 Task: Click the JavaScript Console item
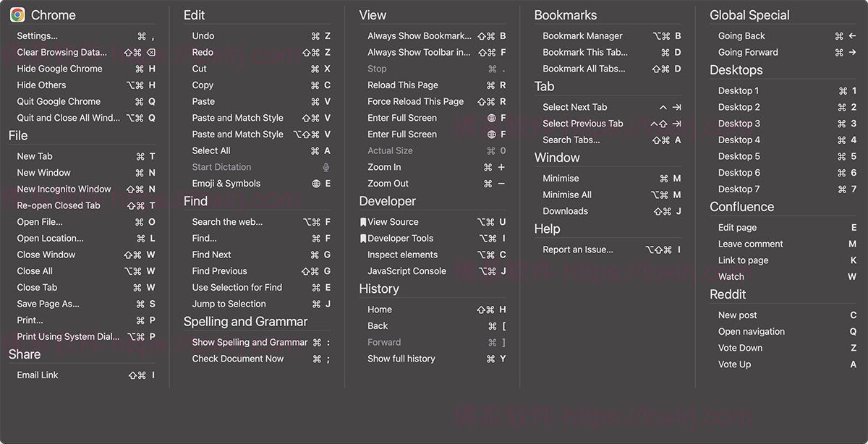tap(407, 271)
